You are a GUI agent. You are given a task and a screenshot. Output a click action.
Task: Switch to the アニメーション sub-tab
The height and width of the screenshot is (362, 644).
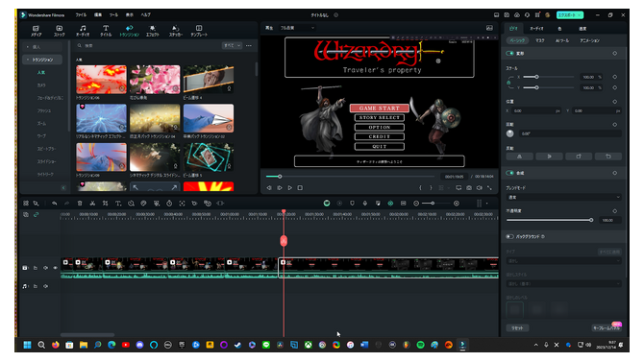[589, 40]
